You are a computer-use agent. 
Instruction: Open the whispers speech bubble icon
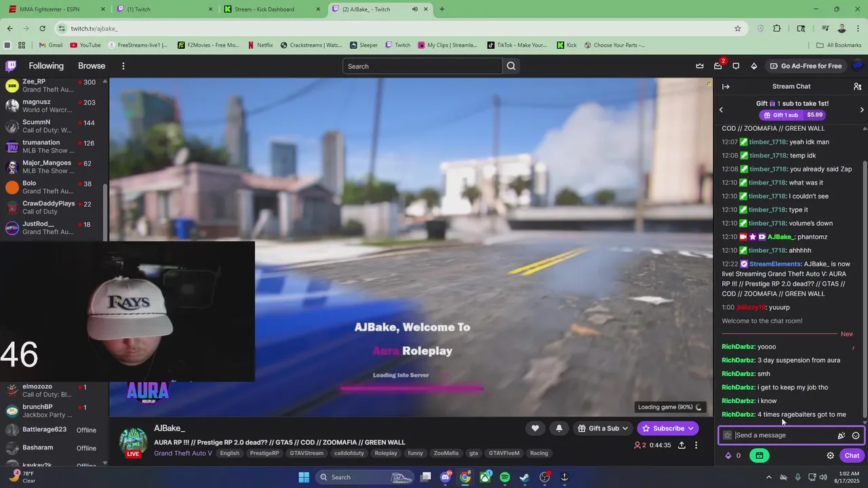click(x=736, y=66)
